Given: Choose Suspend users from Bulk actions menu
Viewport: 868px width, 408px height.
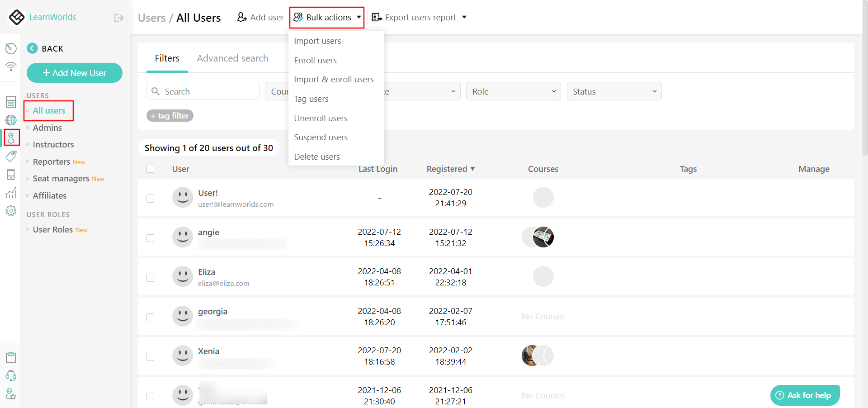Looking at the screenshot, I should 321,137.
